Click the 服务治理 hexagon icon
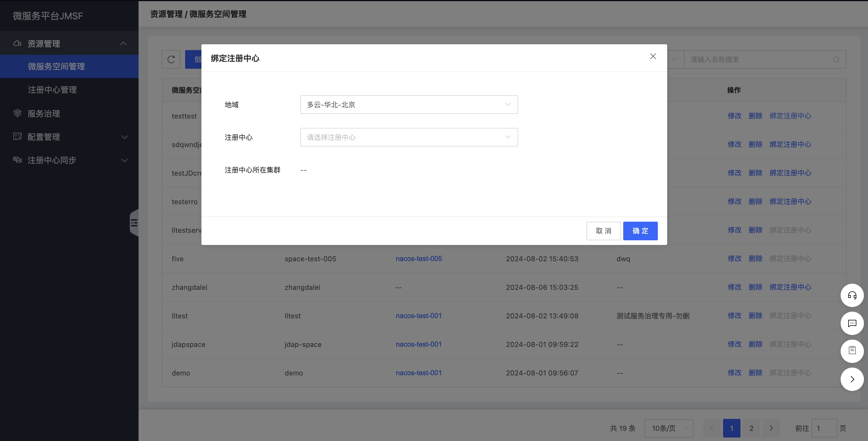Image resolution: width=868 pixels, height=441 pixels. [x=17, y=113]
